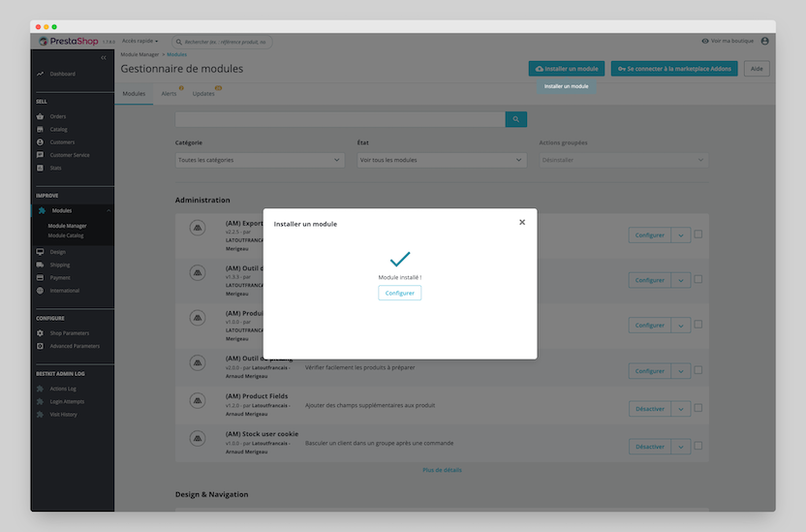Click the (AM) Product Fields module logo
The height and width of the screenshot is (532, 806).
[x=198, y=401]
